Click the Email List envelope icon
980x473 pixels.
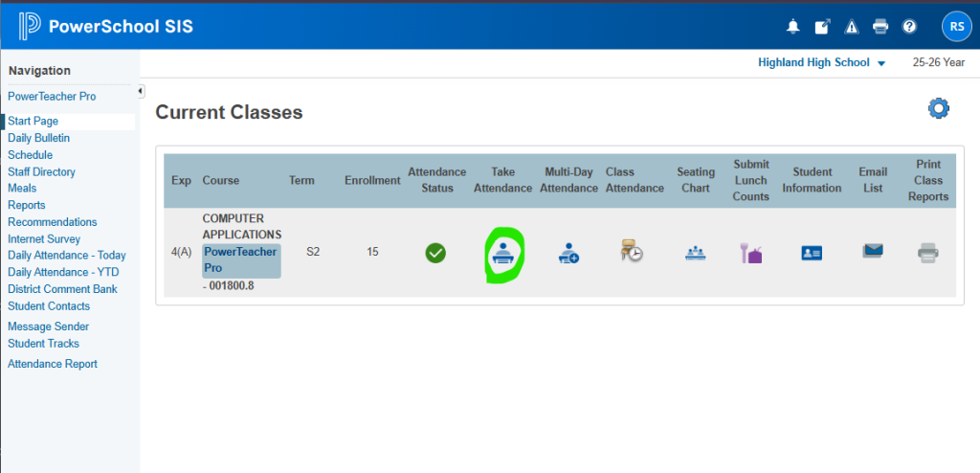tap(872, 252)
